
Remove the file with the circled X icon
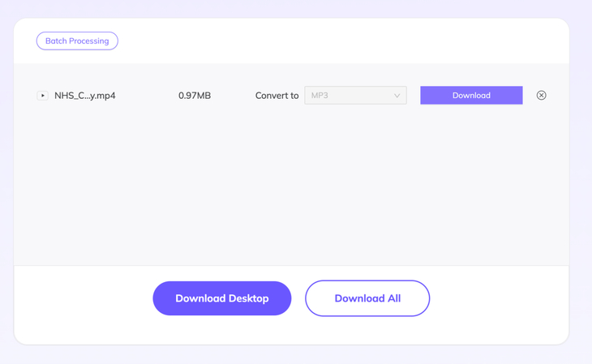pos(541,96)
